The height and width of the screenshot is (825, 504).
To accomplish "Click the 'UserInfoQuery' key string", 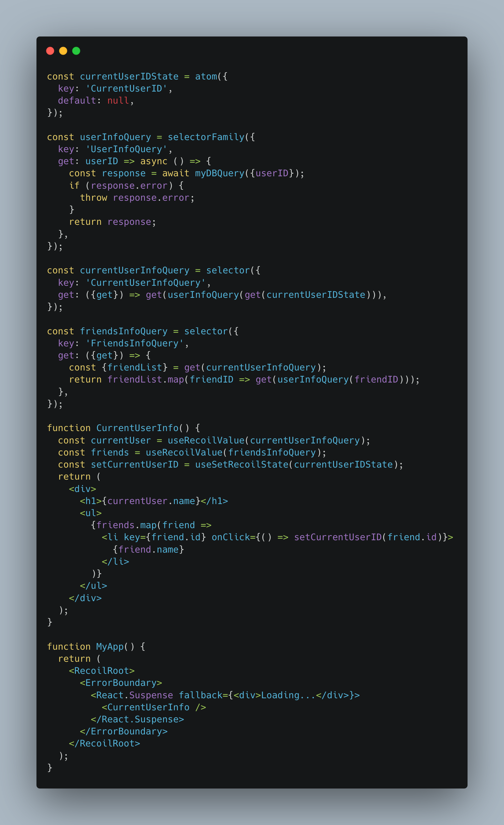I will (x=127, y=149).
